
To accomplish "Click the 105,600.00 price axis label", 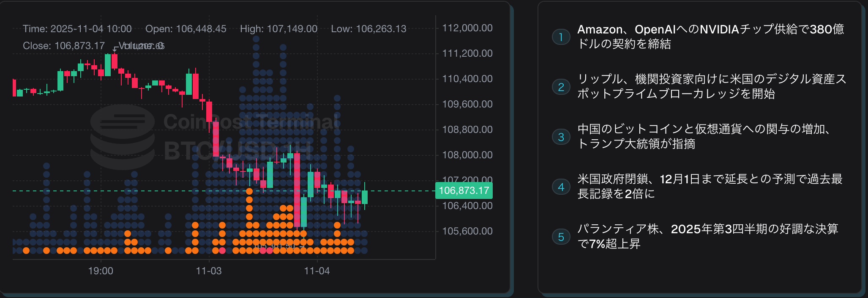I will tap(467, 231).
